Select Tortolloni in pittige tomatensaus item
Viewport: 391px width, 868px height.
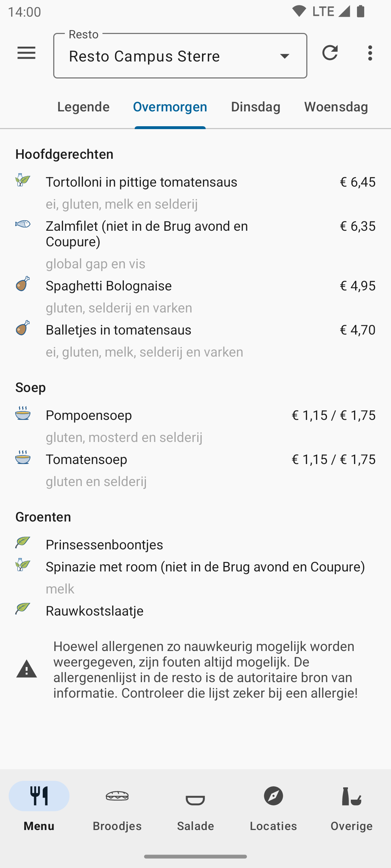point(142,182)
